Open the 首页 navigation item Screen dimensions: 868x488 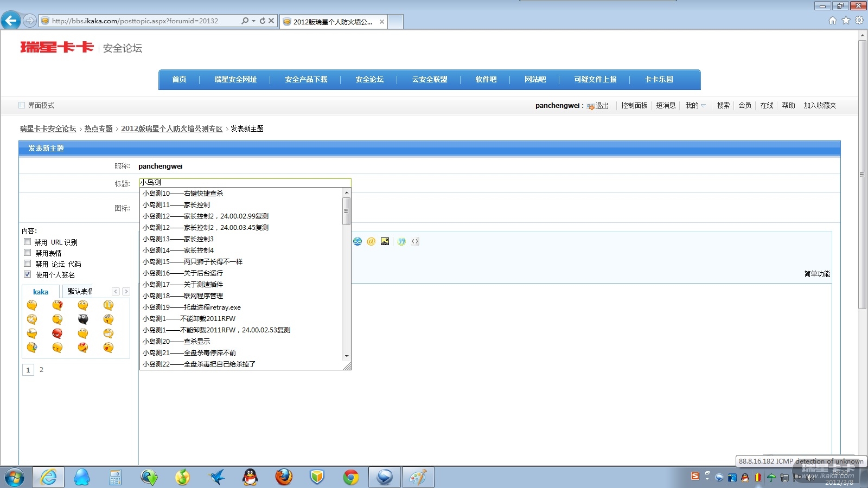179,79
